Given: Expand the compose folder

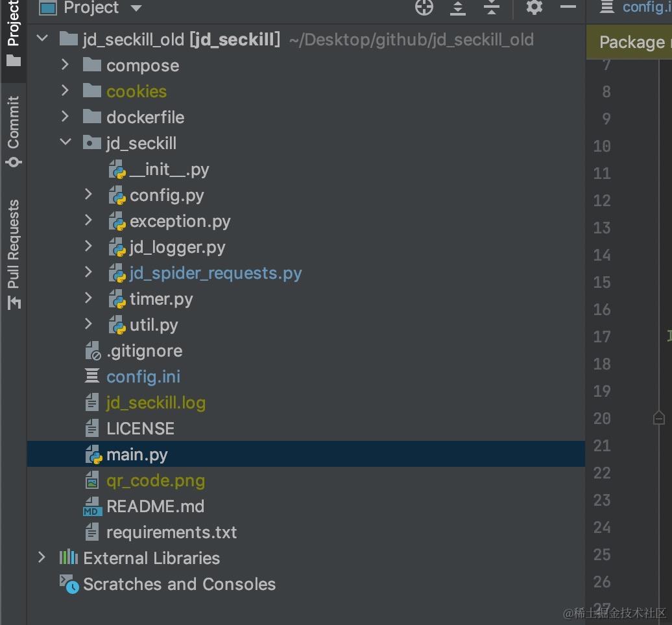Looking at the screenshot, I should pyautogui.click(x=65, y=65).
